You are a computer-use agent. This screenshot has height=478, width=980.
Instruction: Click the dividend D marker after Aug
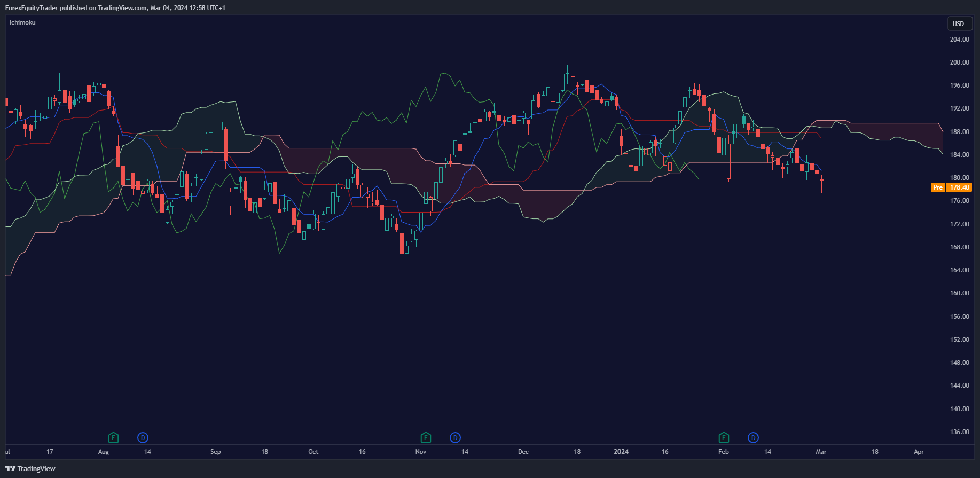pyautogui.click(x=143, y=438)
